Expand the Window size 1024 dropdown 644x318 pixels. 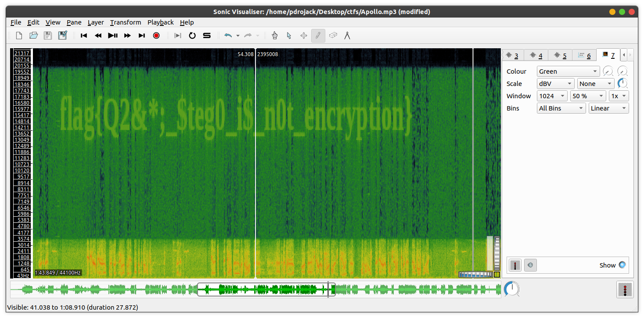552,96
